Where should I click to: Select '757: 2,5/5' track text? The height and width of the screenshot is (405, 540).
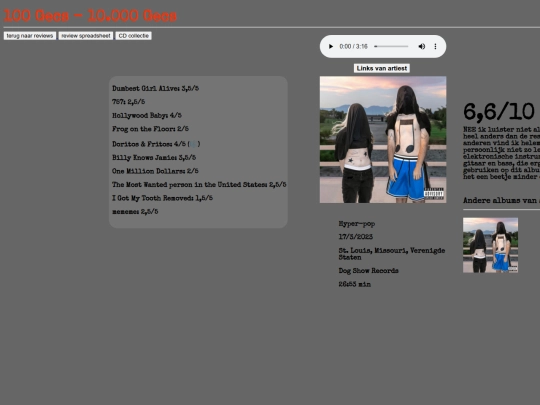point(128,102)
